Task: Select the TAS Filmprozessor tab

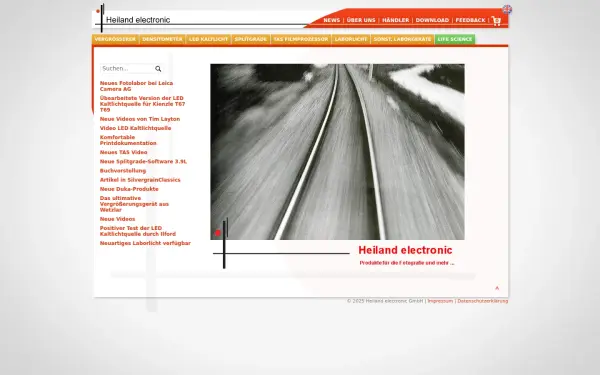Action: click(x=301, y=39)
